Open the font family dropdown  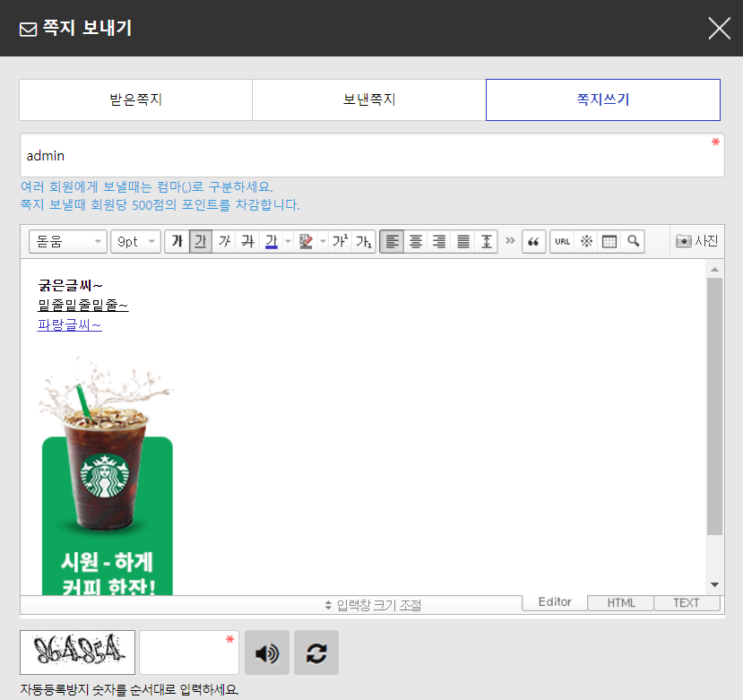67,241
